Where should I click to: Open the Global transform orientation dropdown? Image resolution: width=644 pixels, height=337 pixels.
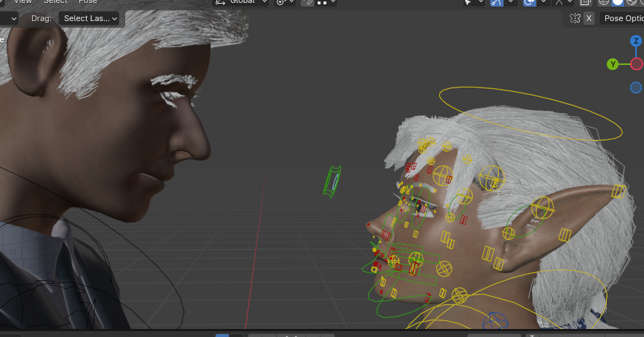tap(240, 2)
